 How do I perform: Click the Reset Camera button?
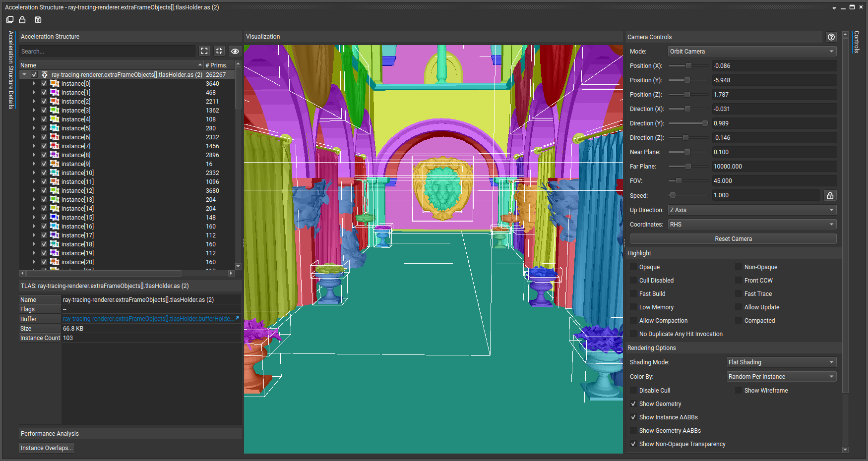[733, 239]
